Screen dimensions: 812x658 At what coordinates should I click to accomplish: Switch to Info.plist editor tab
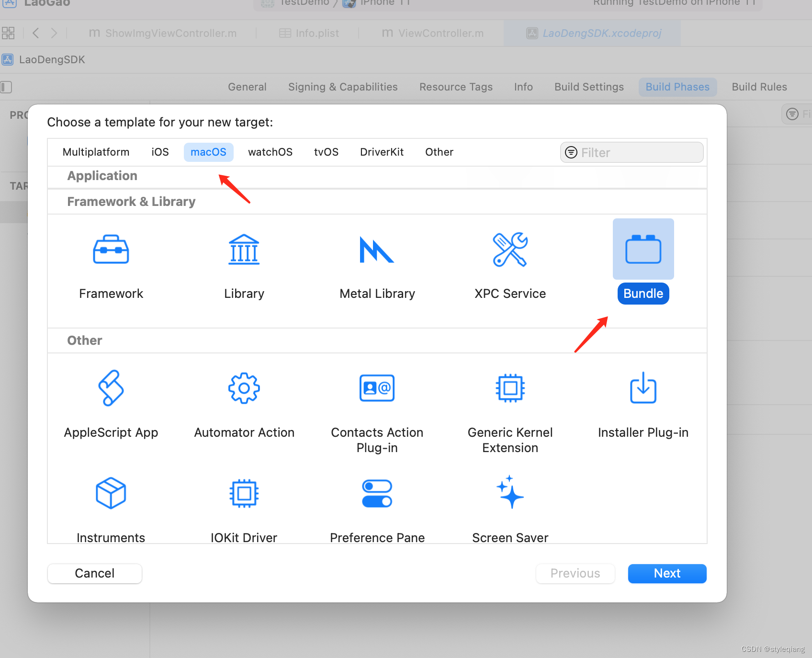(x=309, y=33)
